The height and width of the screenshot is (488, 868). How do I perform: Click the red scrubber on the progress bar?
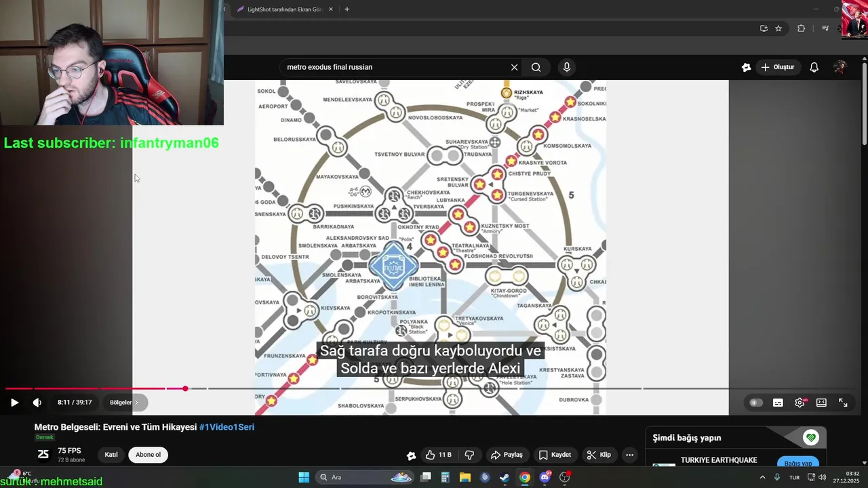[185, 388]
